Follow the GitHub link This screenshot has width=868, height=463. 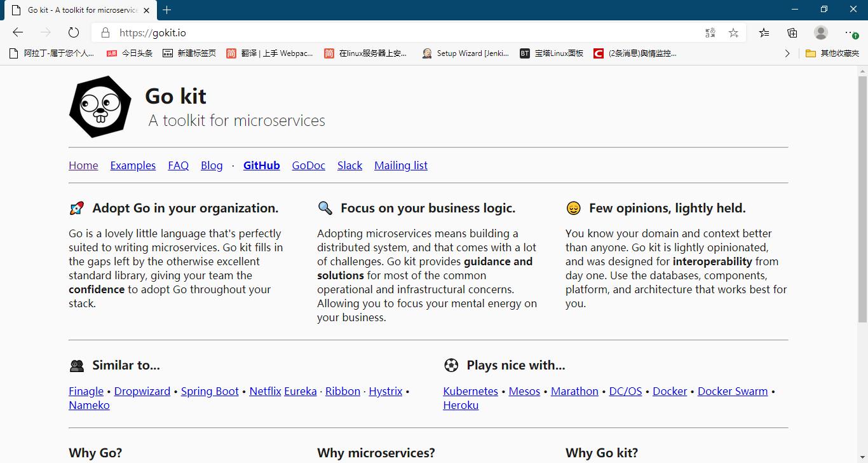[x=261, y=165]
